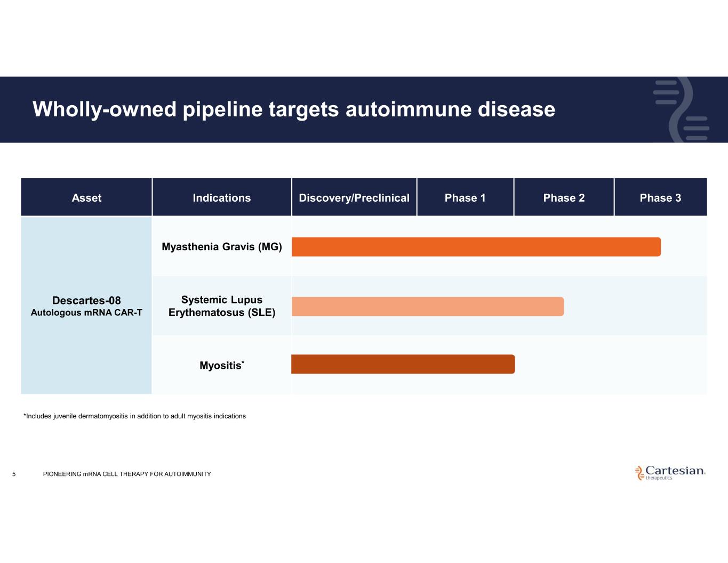Click the Discovery/Preclinical column header
Screen dimensions: 728x563
354,198
